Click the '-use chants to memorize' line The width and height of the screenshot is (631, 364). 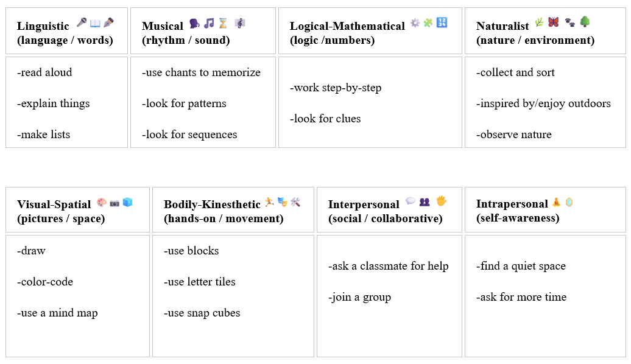[x=201, y=72]
